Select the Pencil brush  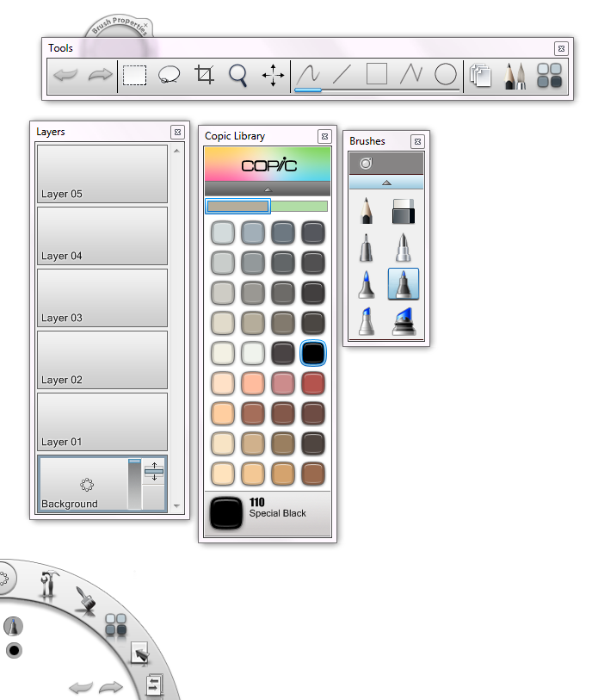click(367, 210)
